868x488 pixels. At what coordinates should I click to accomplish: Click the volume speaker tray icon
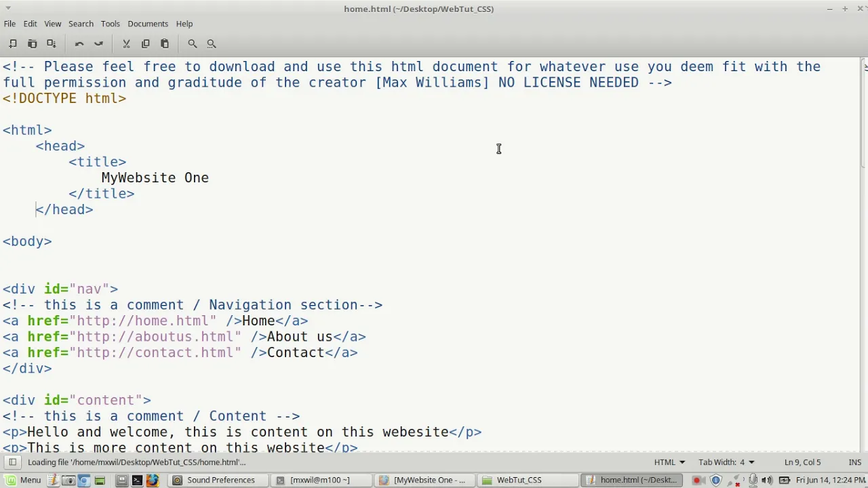coord(768,480)
